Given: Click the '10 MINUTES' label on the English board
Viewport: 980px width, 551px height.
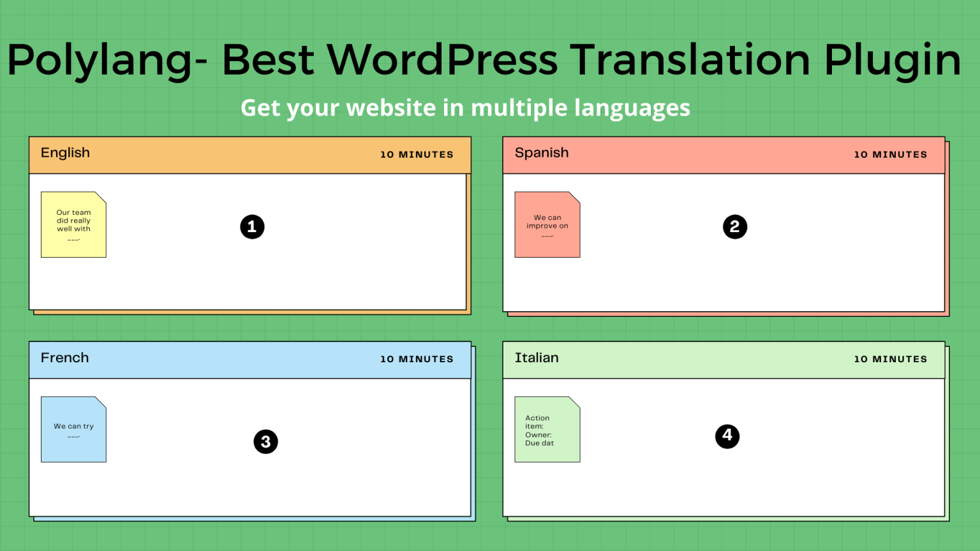Looking at the screenshot, I should click(x=417, y=154).
